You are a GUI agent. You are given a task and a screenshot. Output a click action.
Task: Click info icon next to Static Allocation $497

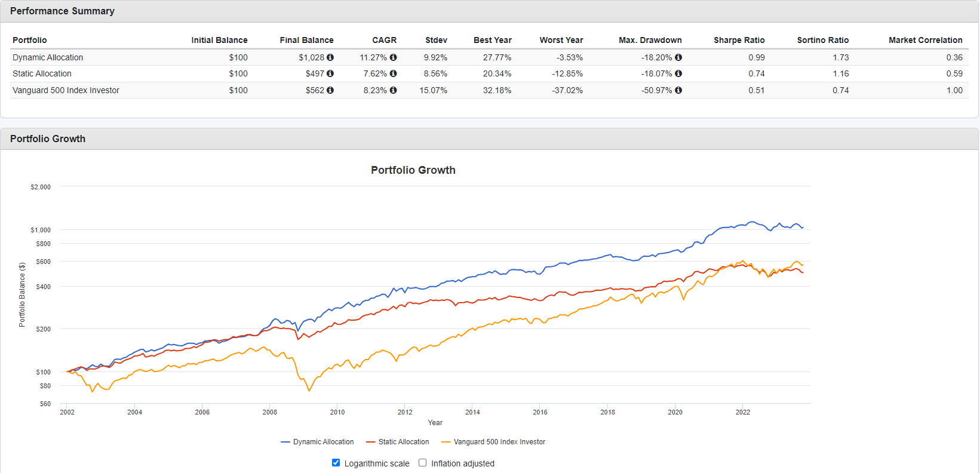click(x=330, y=73)
